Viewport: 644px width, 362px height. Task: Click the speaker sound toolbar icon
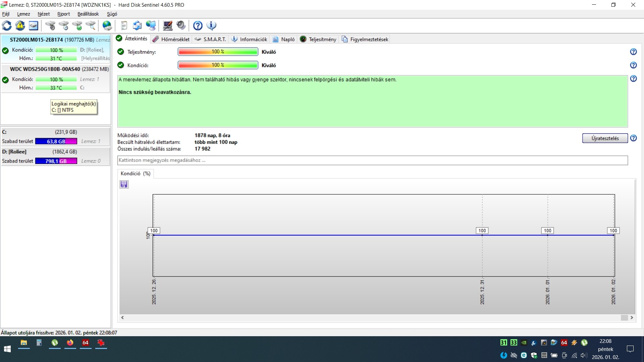[x=181, y=25]
